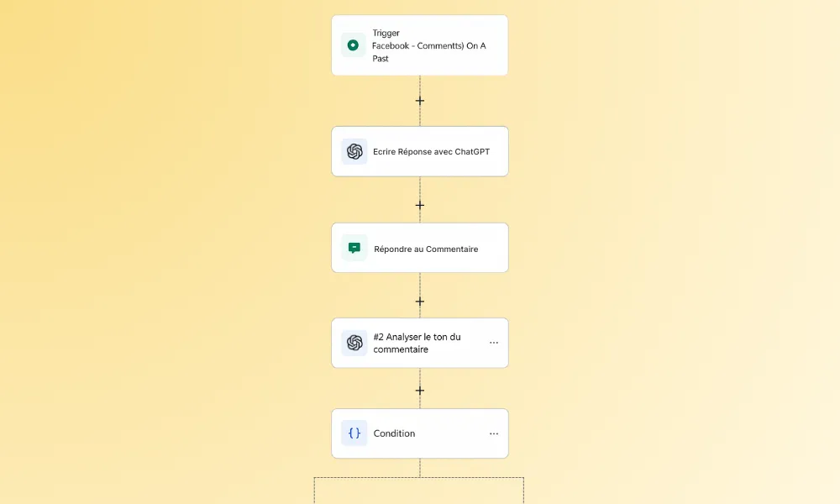Click the 'Ecrire Réponse avec ChatGPT' label
The image size is (840, 504).
(x=431, y=151)
